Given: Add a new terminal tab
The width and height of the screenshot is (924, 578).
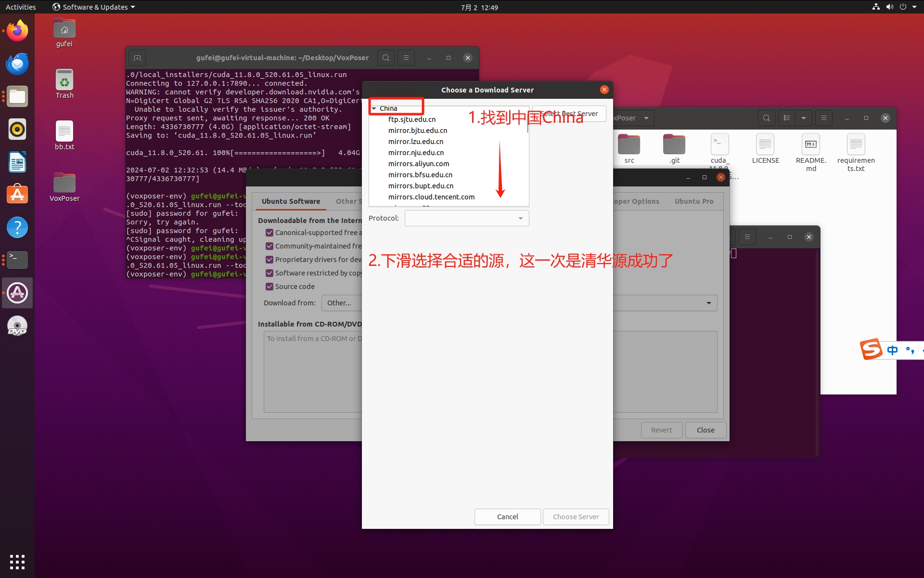Looking at the screenshot, I should coord(137,58).
